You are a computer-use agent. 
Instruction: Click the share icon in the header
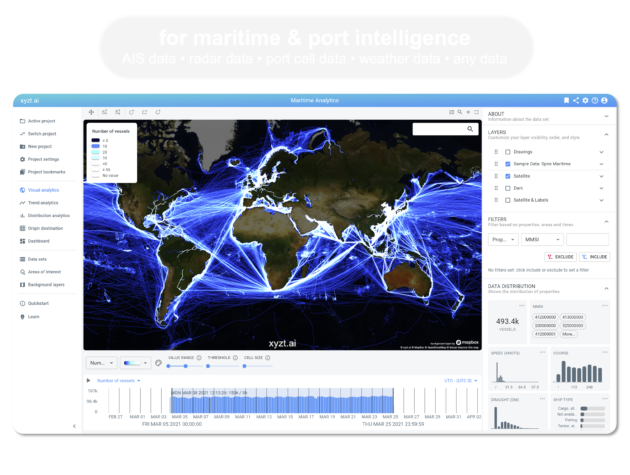pyautogui.click(x=576, y=100)
